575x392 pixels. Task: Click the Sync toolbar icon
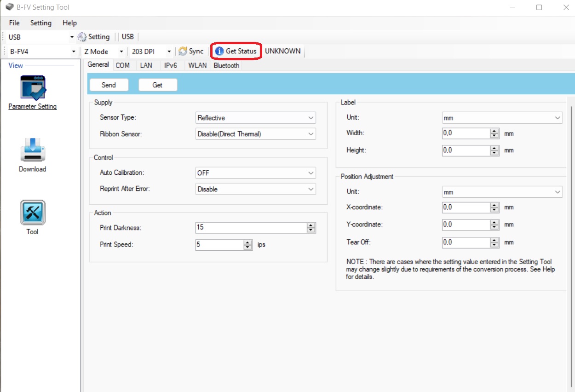click(x=183, y=51)
